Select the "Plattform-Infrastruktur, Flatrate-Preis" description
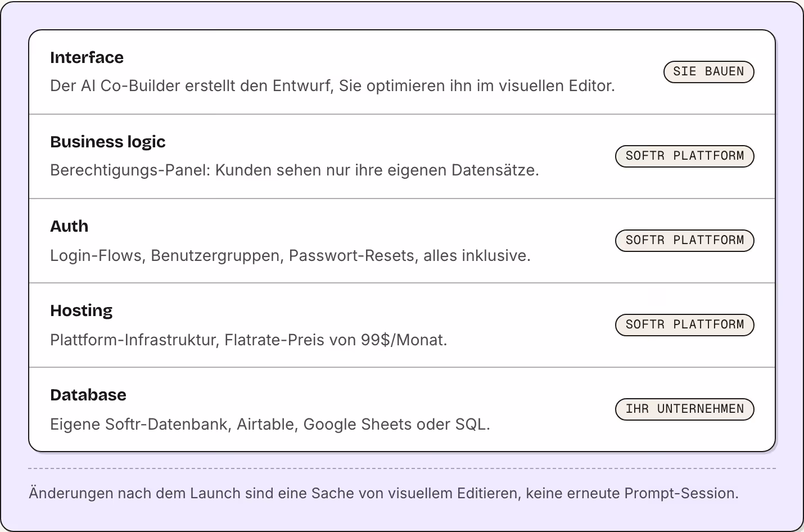This screenshot has height=532, width=804. pos(249,340)
